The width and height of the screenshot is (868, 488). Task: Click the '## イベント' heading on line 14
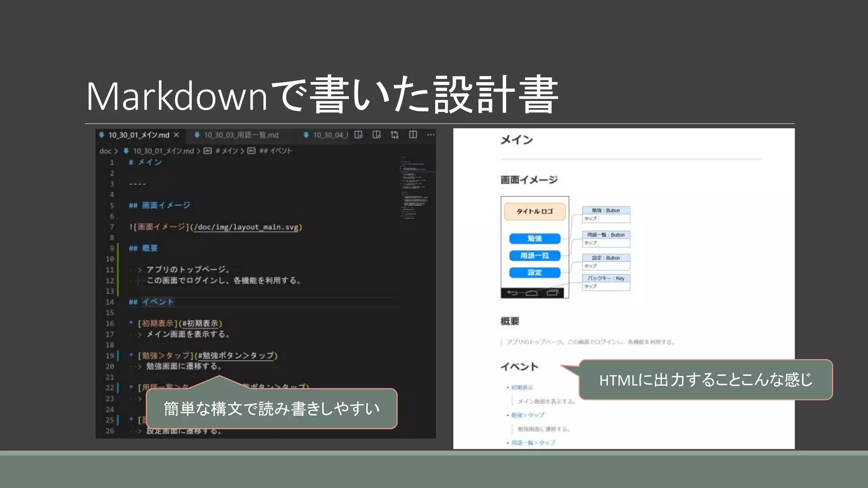(x=151, y=302)
